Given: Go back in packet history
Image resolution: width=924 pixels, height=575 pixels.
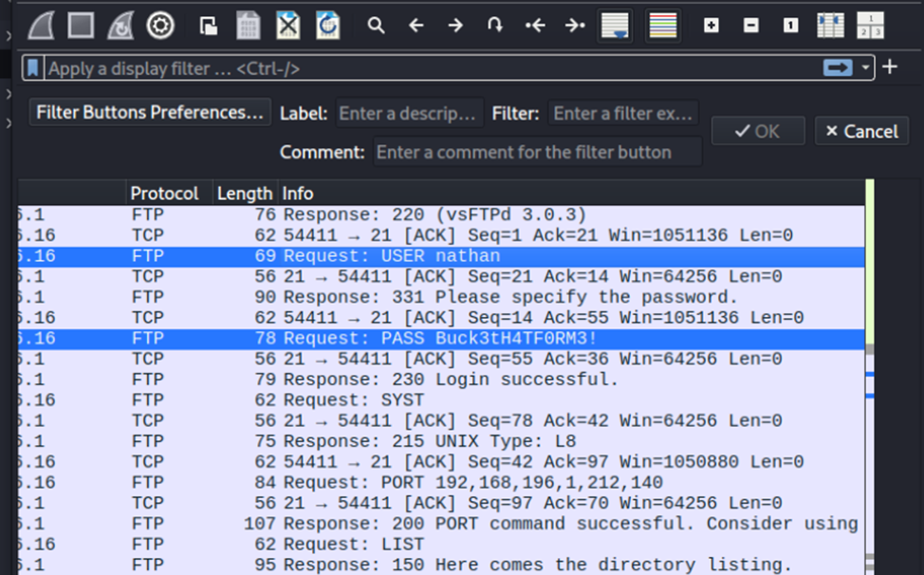Looking at the screenshot, I should pos(416,26).
